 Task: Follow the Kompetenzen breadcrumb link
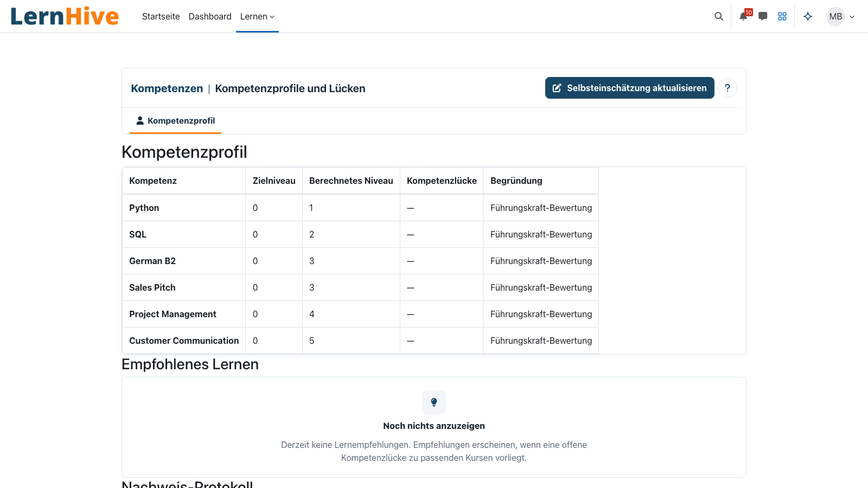pyautogui.click(x=167, y=88)
